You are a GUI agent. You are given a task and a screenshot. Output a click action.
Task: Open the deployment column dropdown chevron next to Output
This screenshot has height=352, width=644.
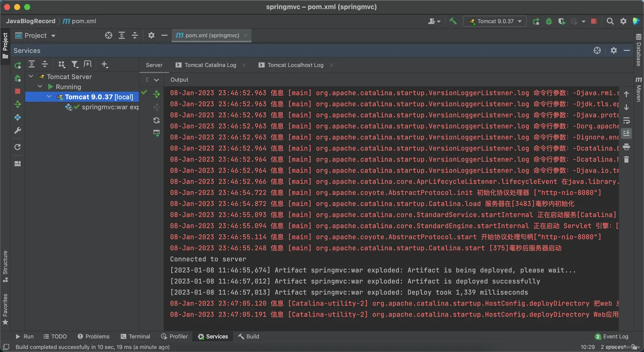point(156,80)
